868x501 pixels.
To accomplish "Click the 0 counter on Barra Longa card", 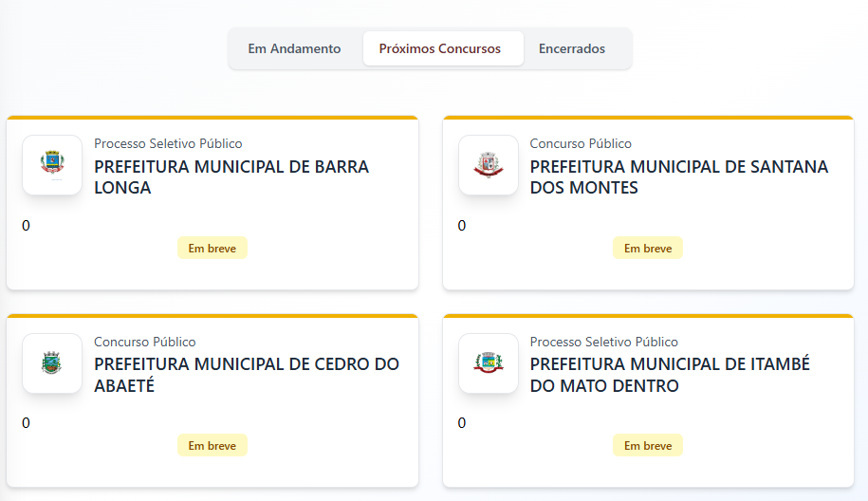I will pos(26,226).
